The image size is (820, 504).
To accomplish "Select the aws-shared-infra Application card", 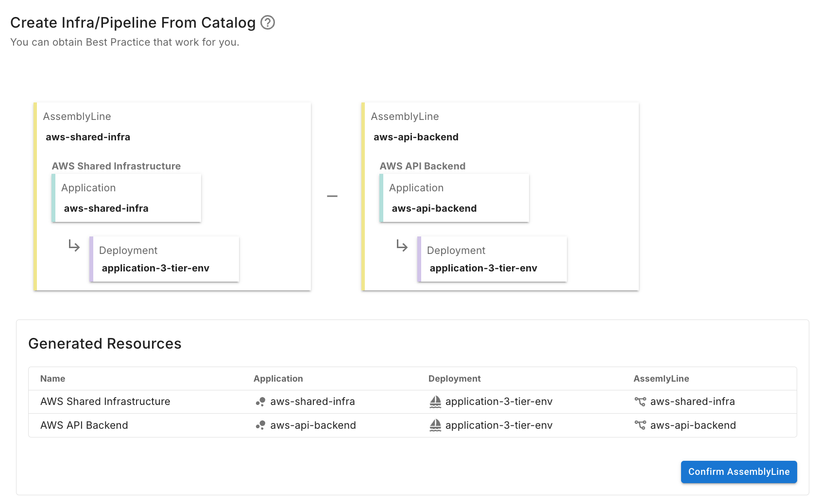I will point(126,198).
